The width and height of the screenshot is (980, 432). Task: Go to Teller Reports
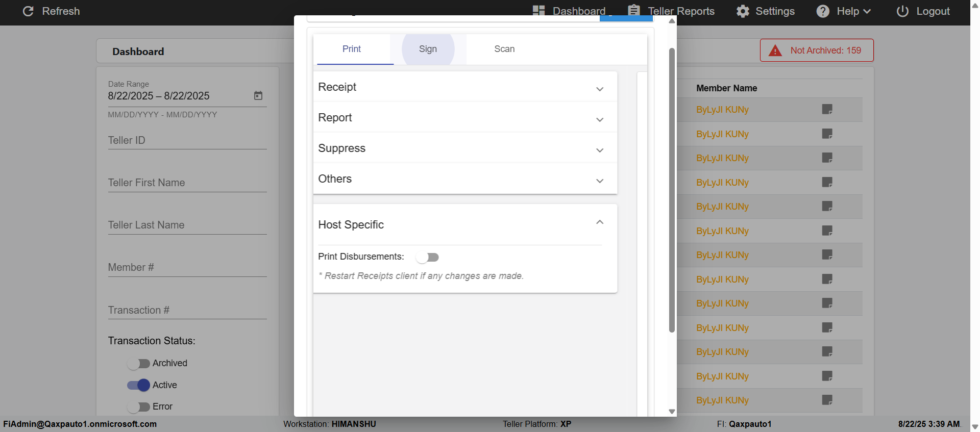coord(671,11)
